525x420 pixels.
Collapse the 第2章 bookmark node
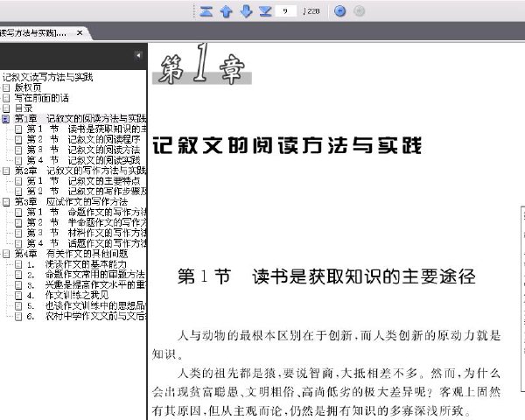tap(6, 171)
